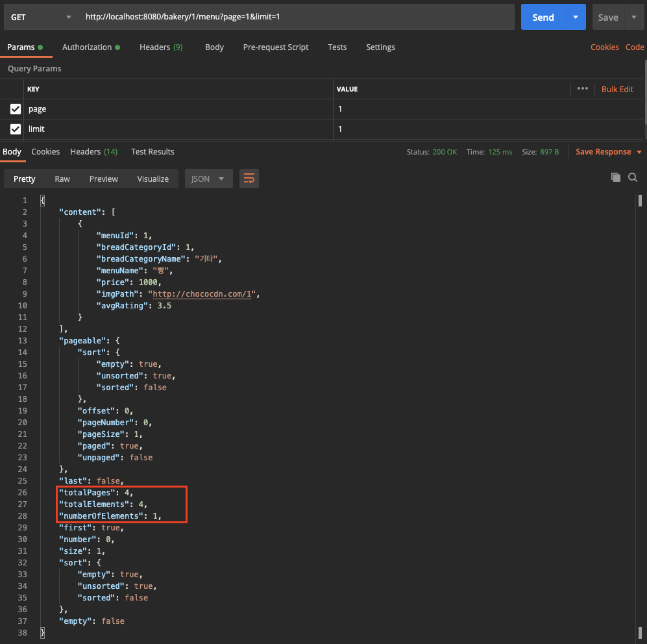Open the Code link
The height and width of the screenshot is (644, 647).
point(635,47)
